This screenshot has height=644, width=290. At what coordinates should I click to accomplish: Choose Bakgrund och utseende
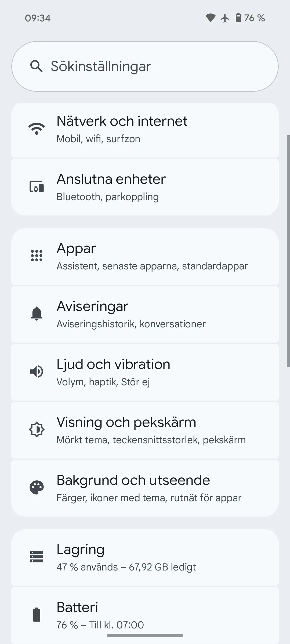(145, 488)
